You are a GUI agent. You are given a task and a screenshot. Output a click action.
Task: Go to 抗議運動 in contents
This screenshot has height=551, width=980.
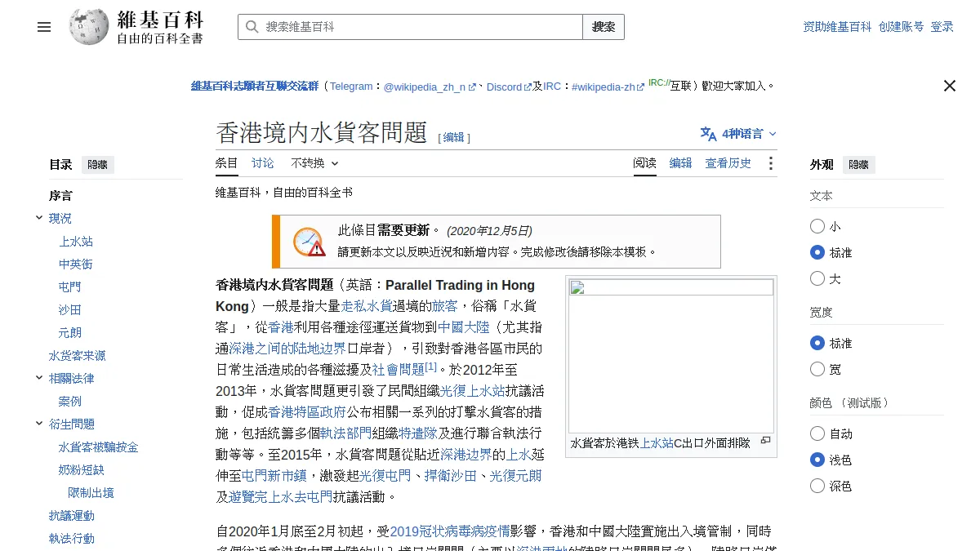[x=72, y=516]
